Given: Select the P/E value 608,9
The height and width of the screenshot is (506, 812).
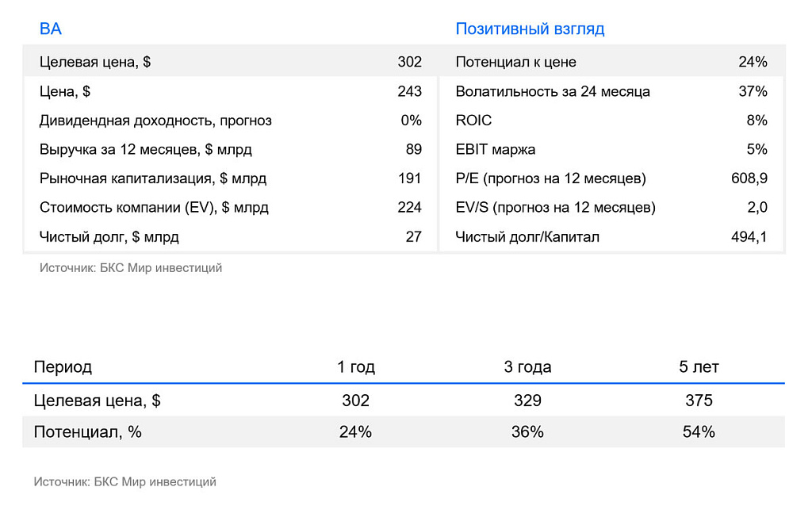Looking at the screenshot, I should pos(749,178).
